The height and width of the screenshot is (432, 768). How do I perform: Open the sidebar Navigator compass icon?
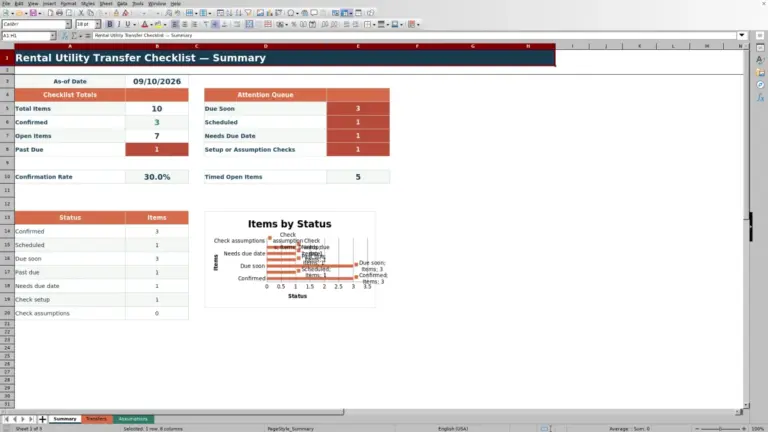tap(760, 85)
